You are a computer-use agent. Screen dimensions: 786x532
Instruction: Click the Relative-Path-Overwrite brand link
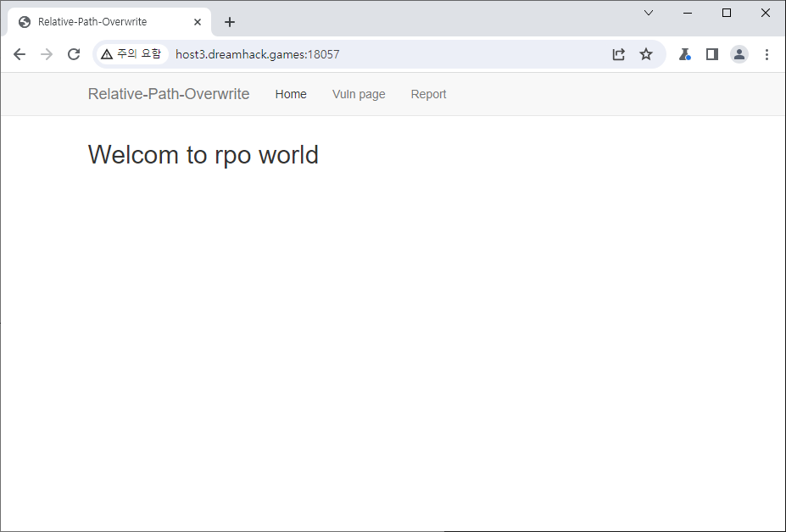pos(169,94)
